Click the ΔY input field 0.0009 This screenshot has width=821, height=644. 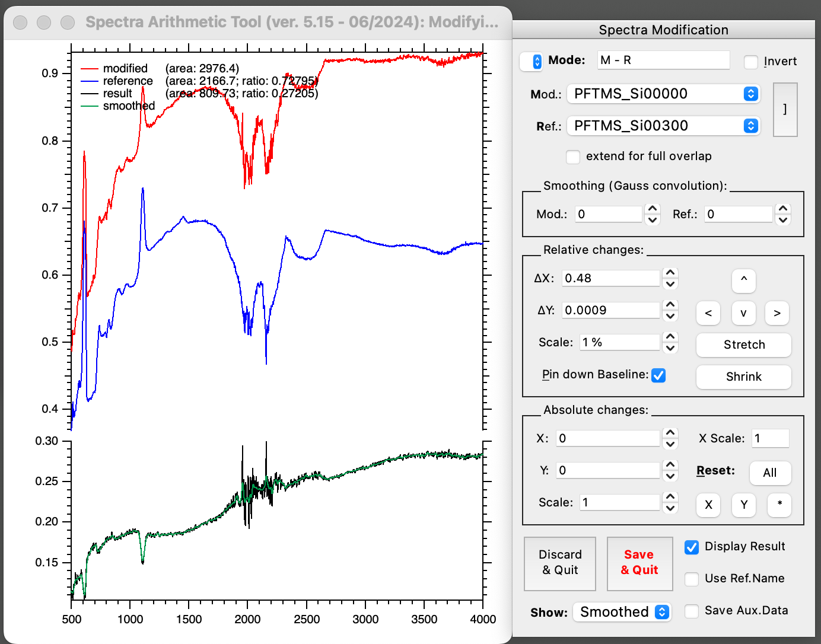[611, 310]
